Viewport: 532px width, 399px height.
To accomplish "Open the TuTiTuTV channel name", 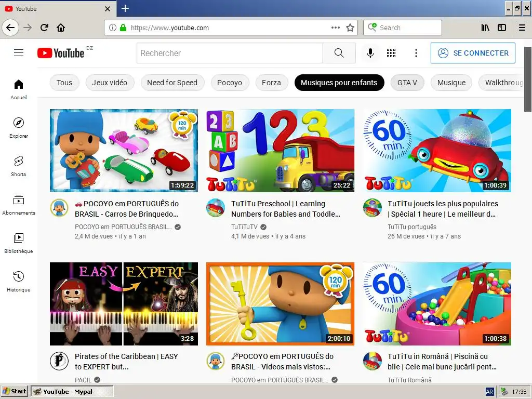I will 244,227.
